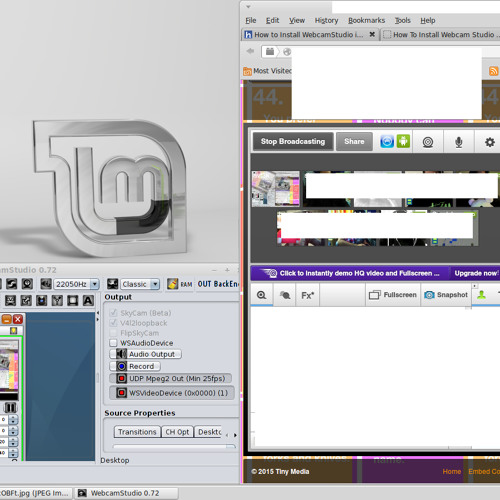
Task: Open the 22050Hz sample rate dropdown
Action: tap(95, 284)
